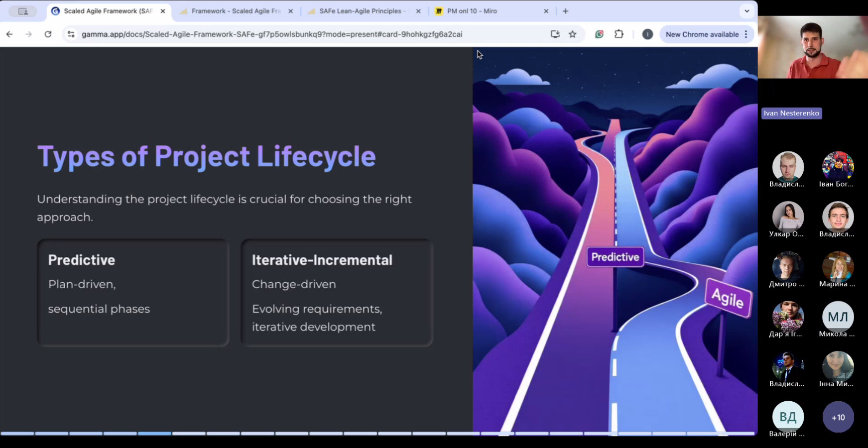Click the install app icon in address bar
The height and width of the screenshot is (448, 868).
(x=555, y=34)
